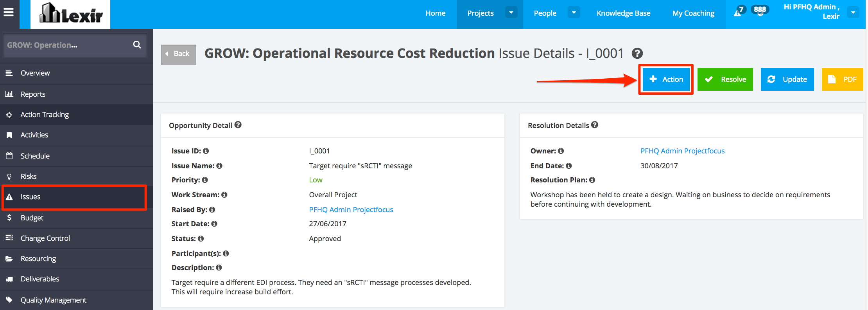Viewport: 868px width, 310px height.
Task: Click the info icon next to End Date
Action: tap(569, 166)
